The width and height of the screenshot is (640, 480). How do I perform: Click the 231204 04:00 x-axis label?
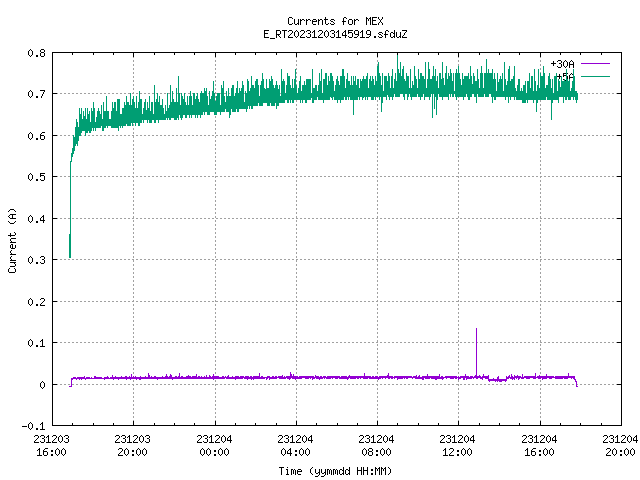click(x=295, y=446)
